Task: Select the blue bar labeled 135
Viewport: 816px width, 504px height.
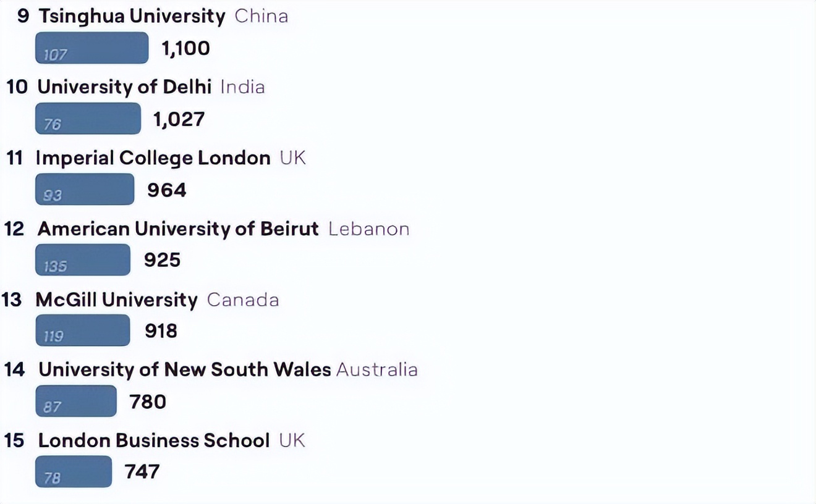Action: click(82, 260)
